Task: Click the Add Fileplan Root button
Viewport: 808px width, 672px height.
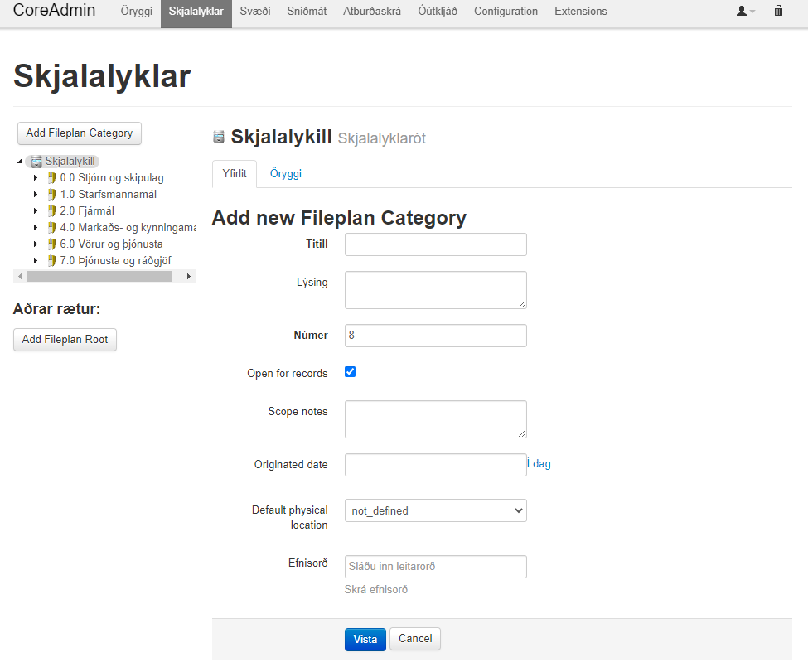Action: coord(65,339)
